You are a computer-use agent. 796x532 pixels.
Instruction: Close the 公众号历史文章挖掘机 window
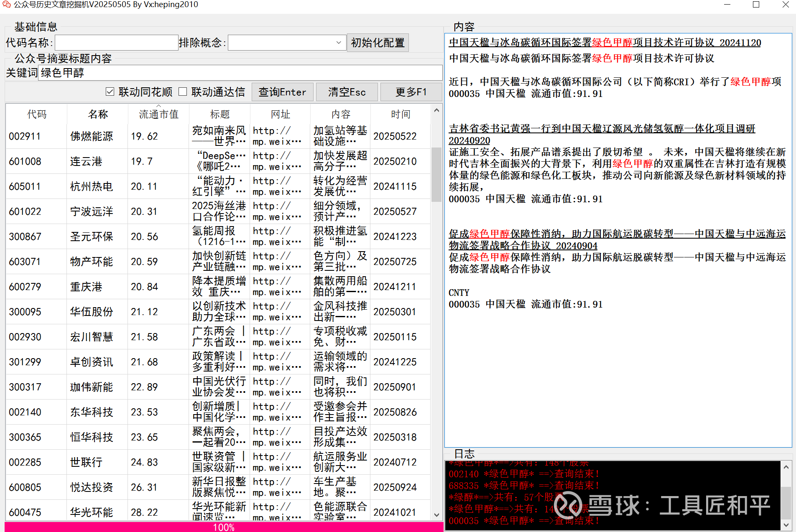(x=786, y=5)
